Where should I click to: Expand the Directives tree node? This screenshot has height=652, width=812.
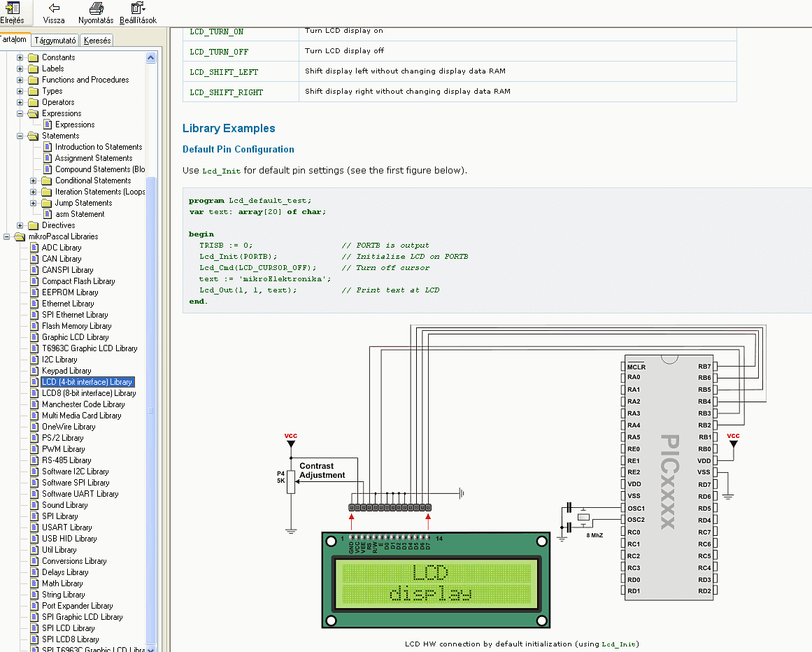click(x=20, y=225)
